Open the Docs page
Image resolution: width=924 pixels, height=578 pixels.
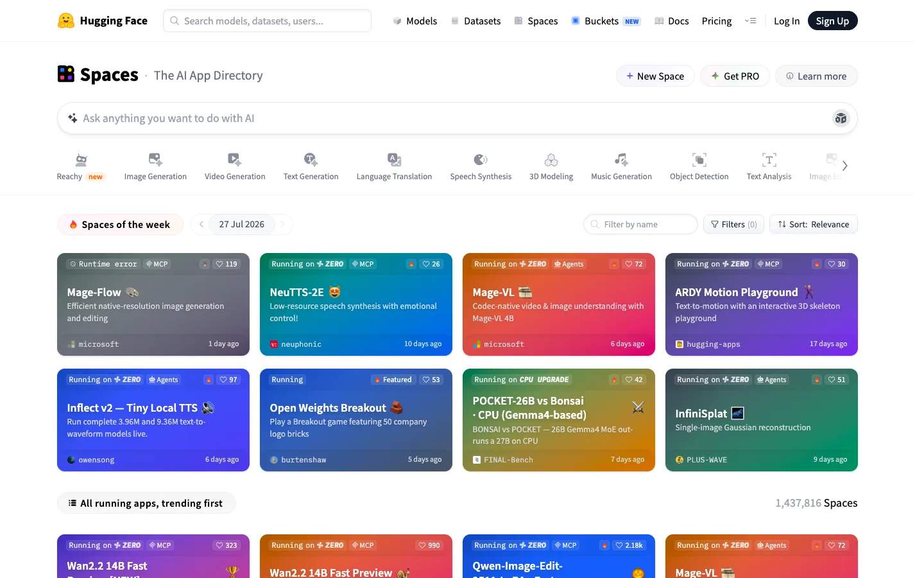[x=672, y=21]
